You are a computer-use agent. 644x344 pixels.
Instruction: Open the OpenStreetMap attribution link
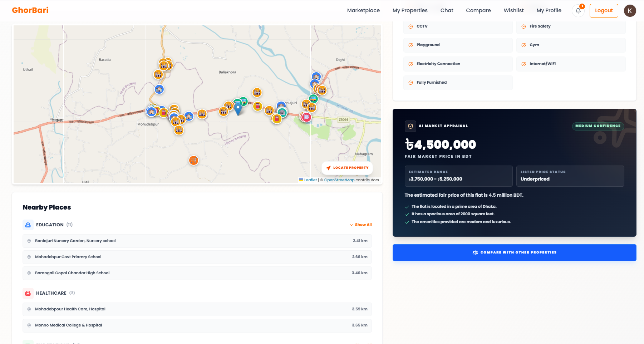pyautogui.click(x=339, y=180)
